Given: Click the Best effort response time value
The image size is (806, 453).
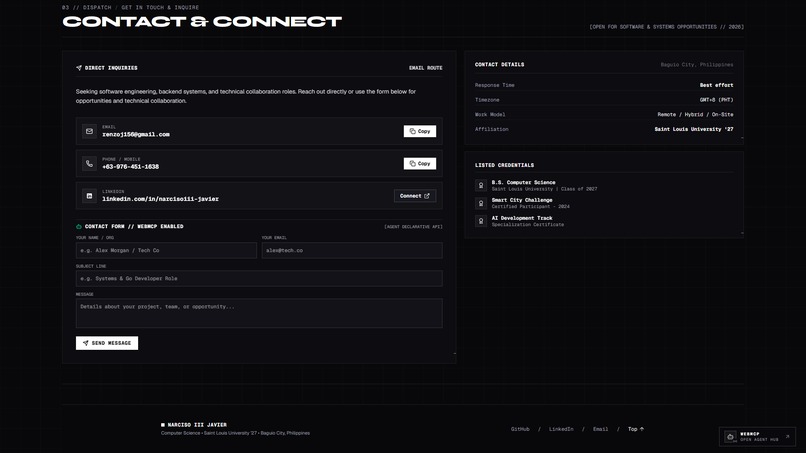Looking at the screenshot, I should pyautogui.click(x=717, y=85).
